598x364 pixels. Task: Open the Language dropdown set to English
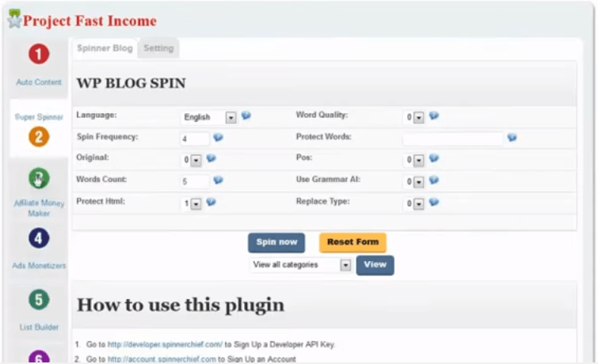(x=208, y=117)
